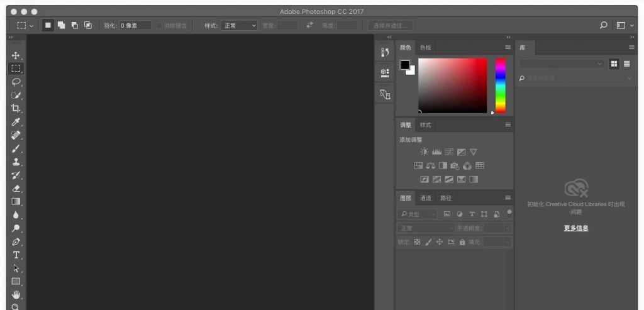
Task: Select the Lasso tool
Action: click(16, 82)
